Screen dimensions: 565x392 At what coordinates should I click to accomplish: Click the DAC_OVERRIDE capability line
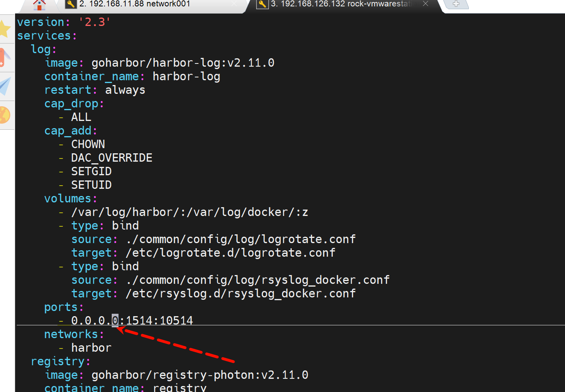click(x=112, y=158)
